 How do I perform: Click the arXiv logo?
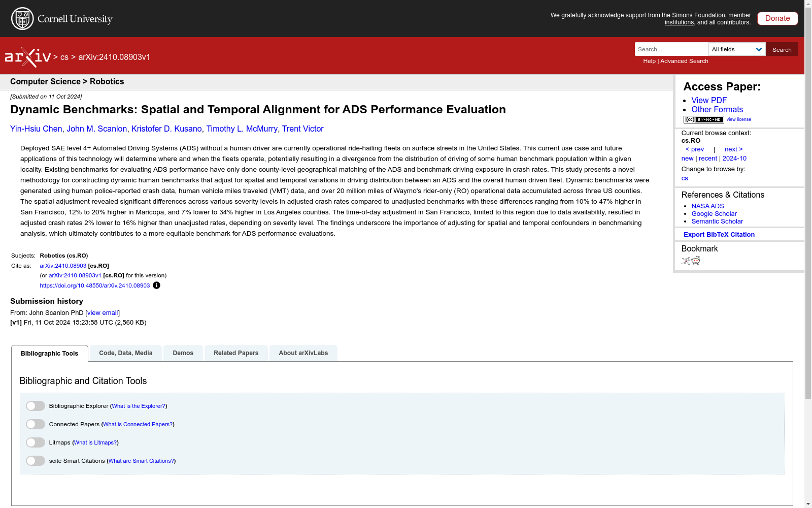click(x=28, y=57)
